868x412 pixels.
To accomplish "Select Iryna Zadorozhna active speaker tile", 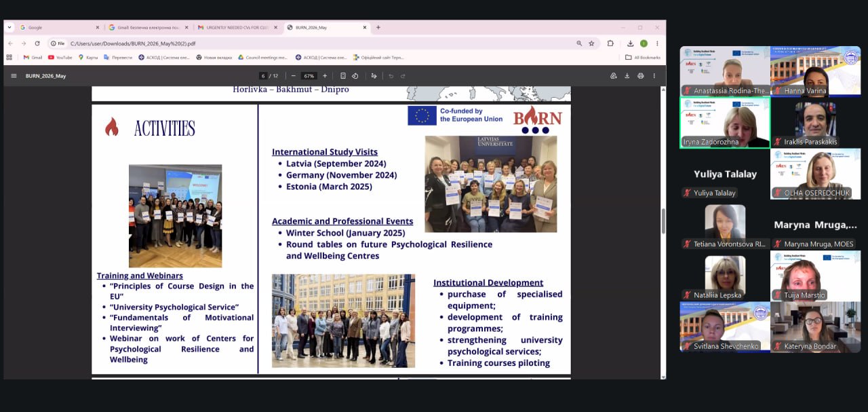I will pyautogui.click(x=725, y=123).
